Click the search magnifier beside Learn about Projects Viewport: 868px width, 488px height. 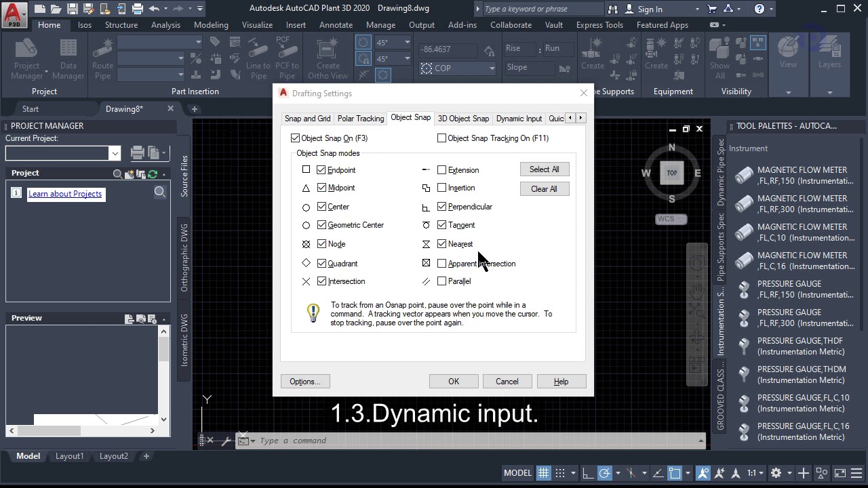pos(160,192)
